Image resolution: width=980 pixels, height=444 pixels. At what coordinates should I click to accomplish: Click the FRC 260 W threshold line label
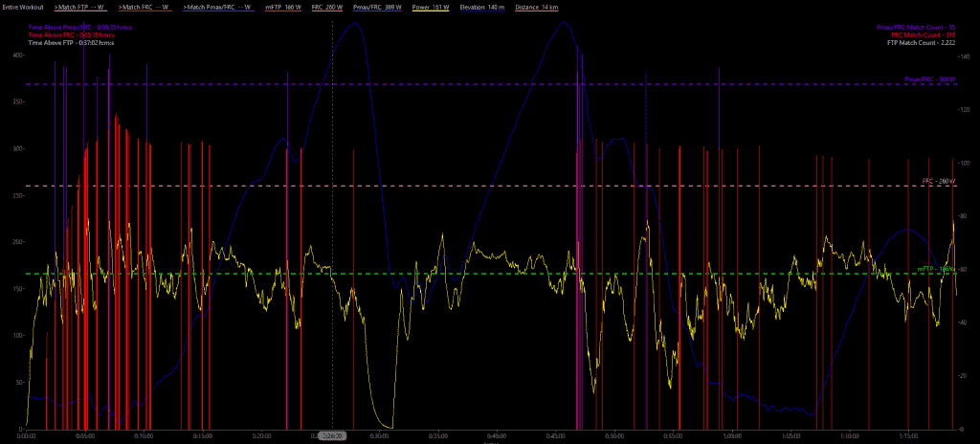[938, 181]
